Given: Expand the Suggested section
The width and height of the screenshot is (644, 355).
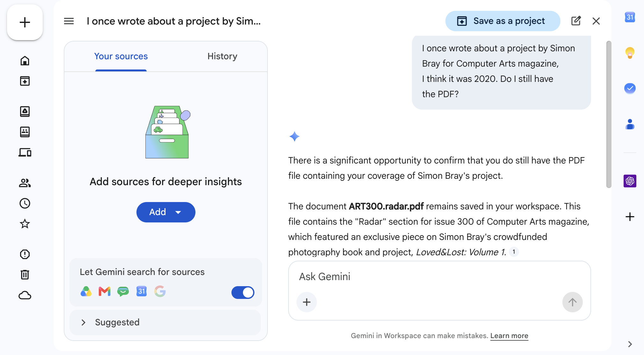Looking at the screenshot, I should (x=165, y=322).
